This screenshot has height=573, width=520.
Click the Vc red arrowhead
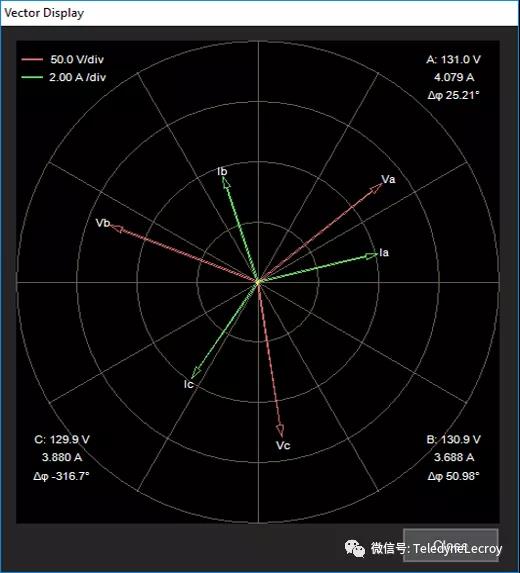(280, 430)
